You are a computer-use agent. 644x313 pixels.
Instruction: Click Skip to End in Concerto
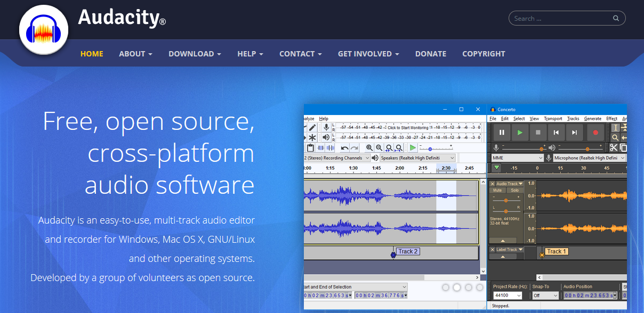click(x=574, y=133)
